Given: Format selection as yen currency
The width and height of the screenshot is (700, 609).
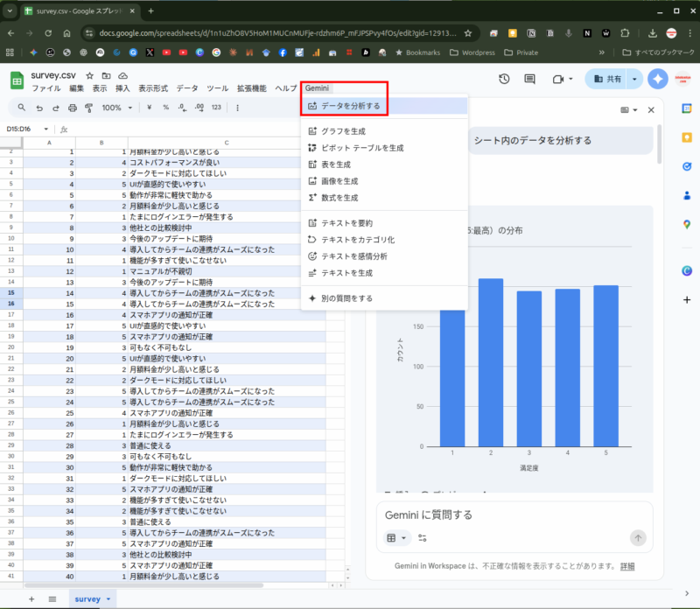Looking at the screenshot, I should [150, 108].
